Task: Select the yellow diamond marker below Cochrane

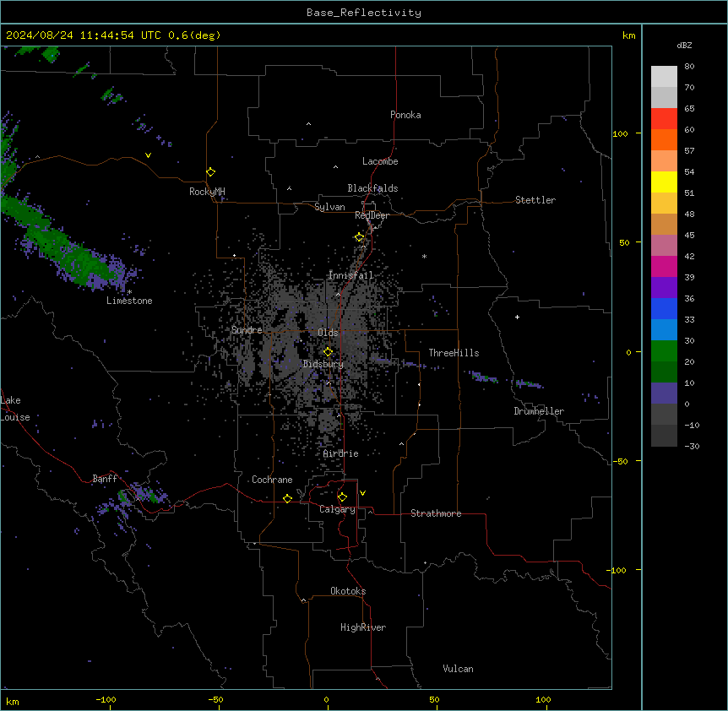Action: pos(287,498)
